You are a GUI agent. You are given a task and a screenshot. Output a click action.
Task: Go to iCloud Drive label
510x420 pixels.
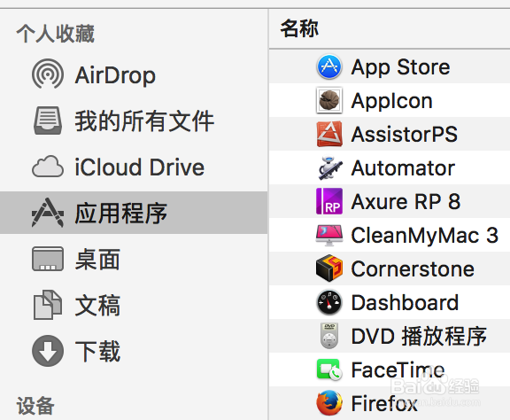140,167
